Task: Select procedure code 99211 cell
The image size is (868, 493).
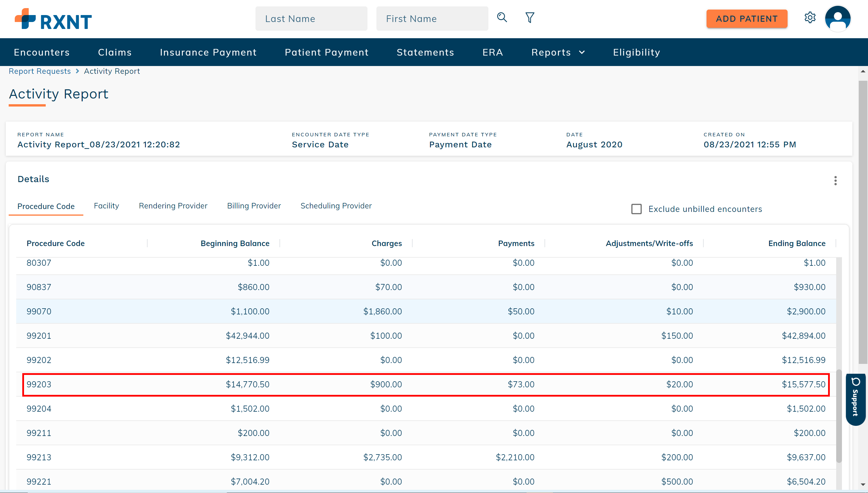Action: [x=39, y=433]
